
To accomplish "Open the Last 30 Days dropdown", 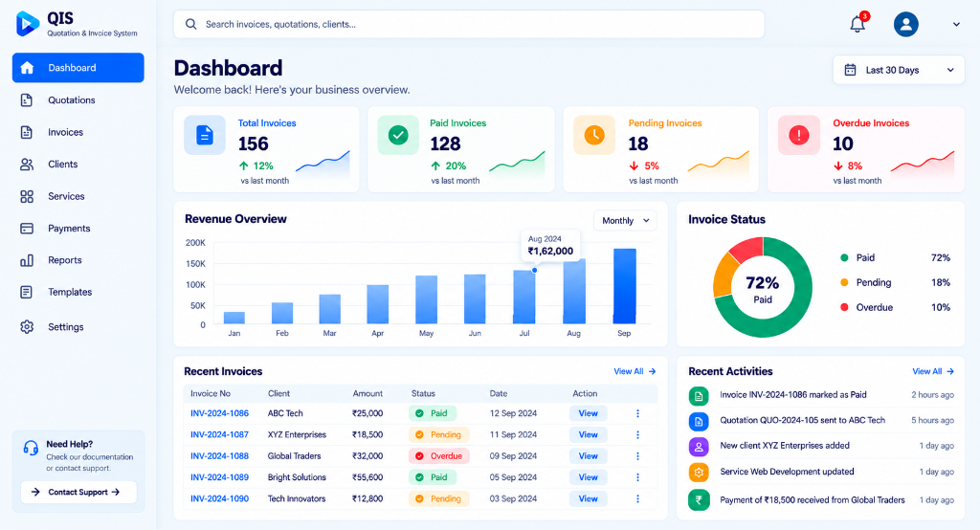I will 898,70.
